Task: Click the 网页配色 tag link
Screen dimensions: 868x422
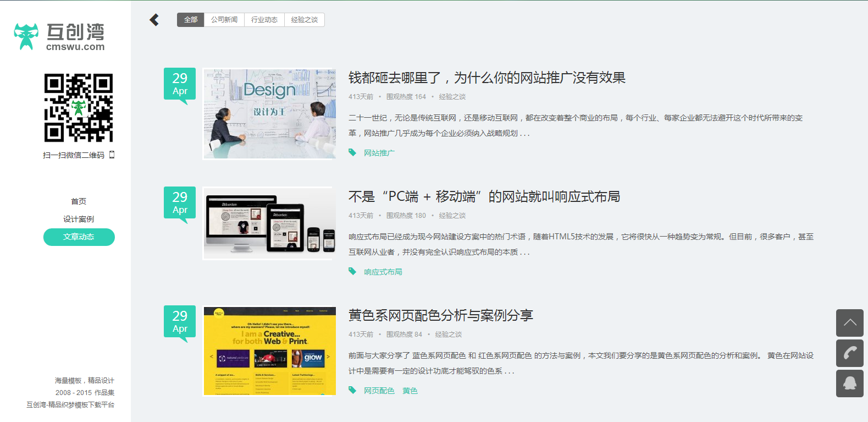Action: (379, 391)
